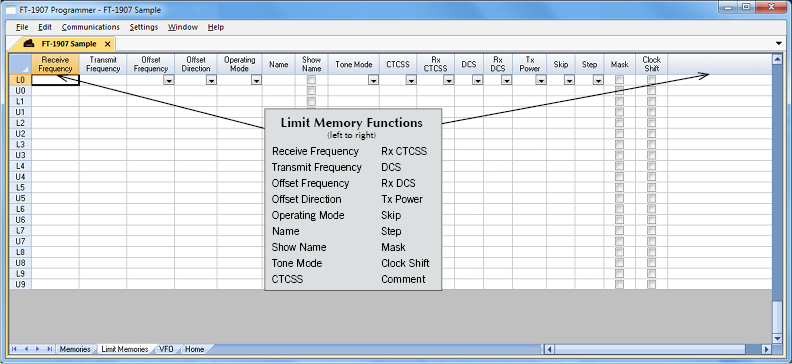Open Rx DCS dropdown in L0
Screen dimensions: 792x364
pyautogui.click(x=506, y=80)
